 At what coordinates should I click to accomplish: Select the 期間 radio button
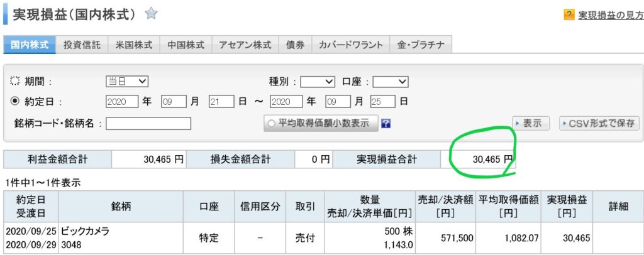(15, 82)
